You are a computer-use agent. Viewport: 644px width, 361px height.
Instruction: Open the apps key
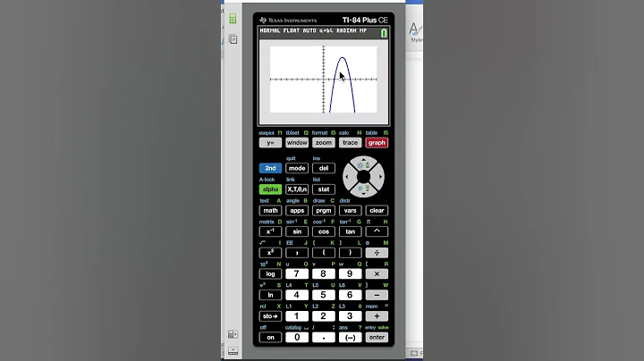click(x=297, y=211)
